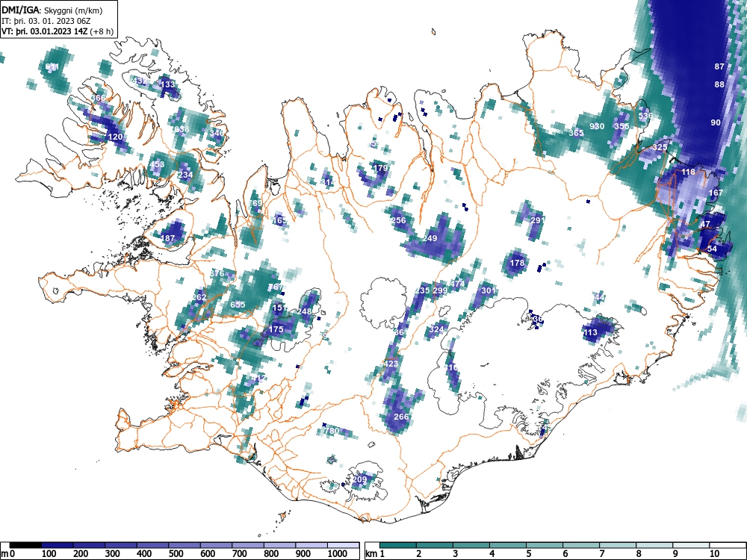The image size is (747, 560).
Task: Click the 7 label in the km legend
Action: (602, 554)
